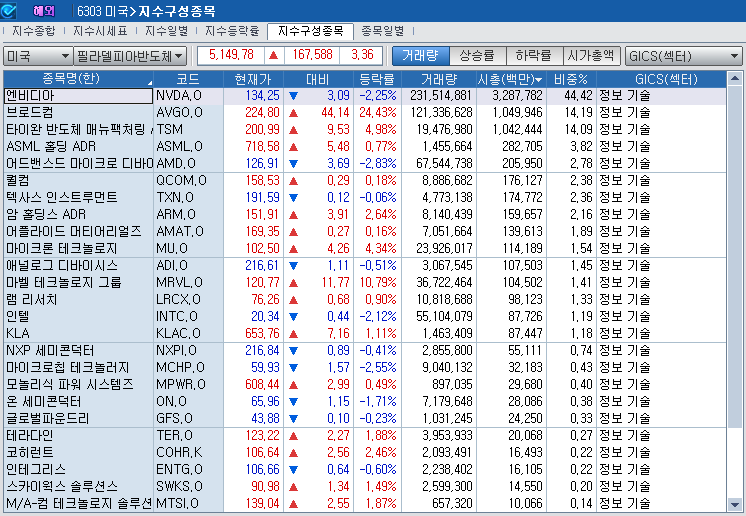This screenshot has height=516, width=746.
Task: Click the red up arrow in MPWR.O row
Action: tap(294, 385)
